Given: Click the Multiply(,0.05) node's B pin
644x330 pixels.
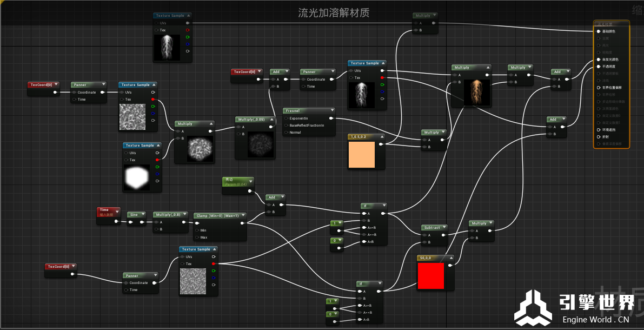Looking at the screenshot, I should pos(238,134).
